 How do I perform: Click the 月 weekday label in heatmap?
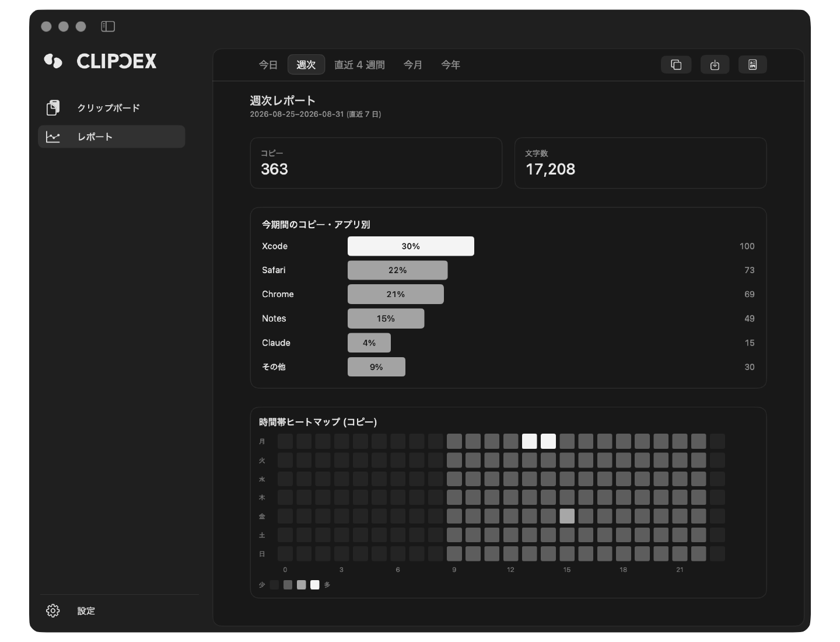[x=262, y=441]
